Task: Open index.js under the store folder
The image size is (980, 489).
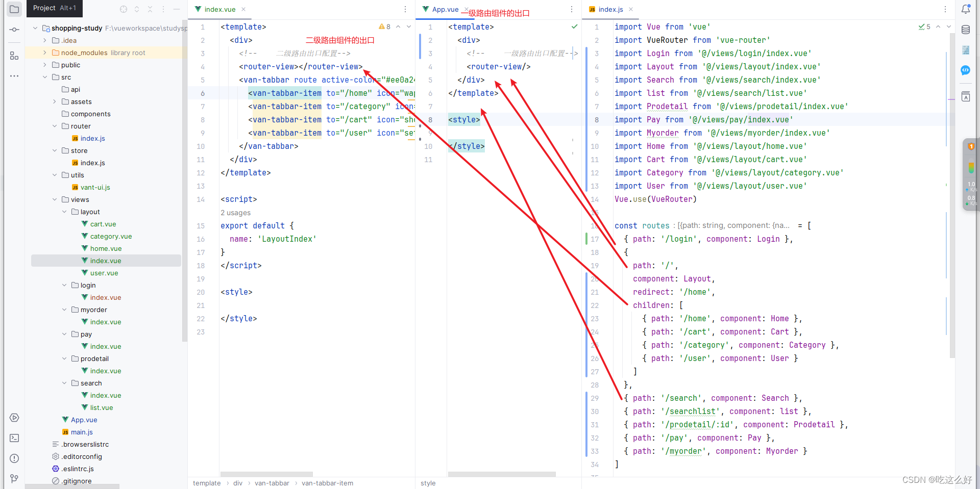Action: (92, 163)
